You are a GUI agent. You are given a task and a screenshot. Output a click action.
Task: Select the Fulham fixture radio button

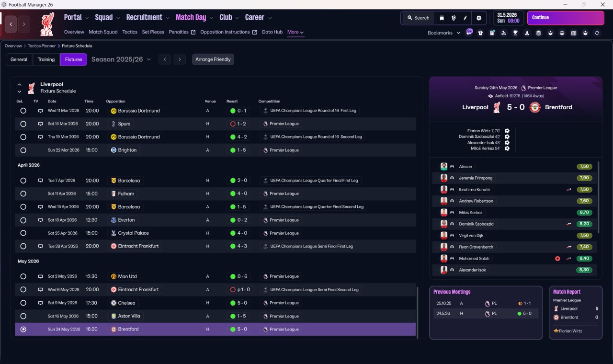point(23,193)
